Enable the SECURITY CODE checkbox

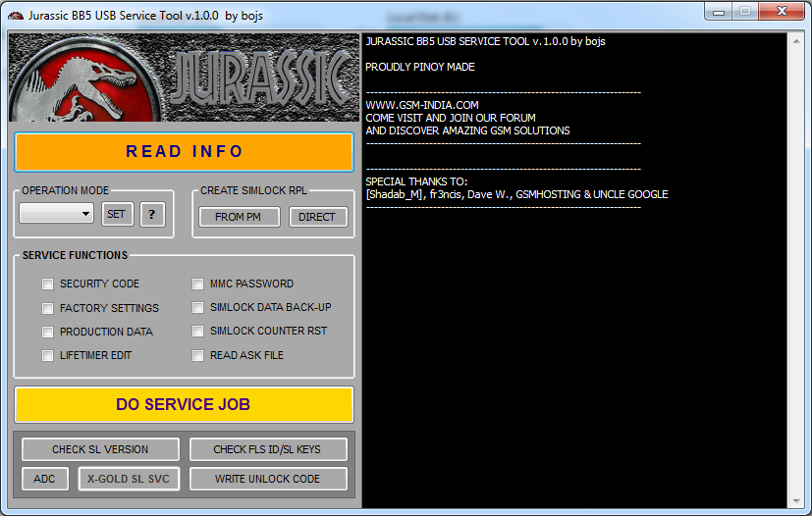click(x=48, y=284)
